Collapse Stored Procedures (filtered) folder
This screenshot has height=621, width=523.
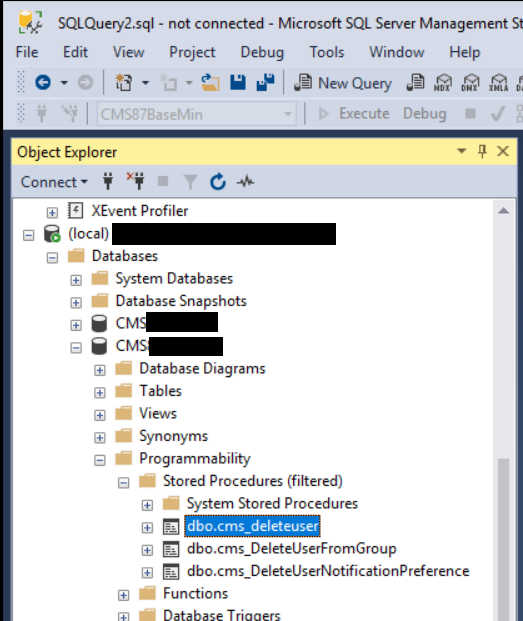coord(123,483)
